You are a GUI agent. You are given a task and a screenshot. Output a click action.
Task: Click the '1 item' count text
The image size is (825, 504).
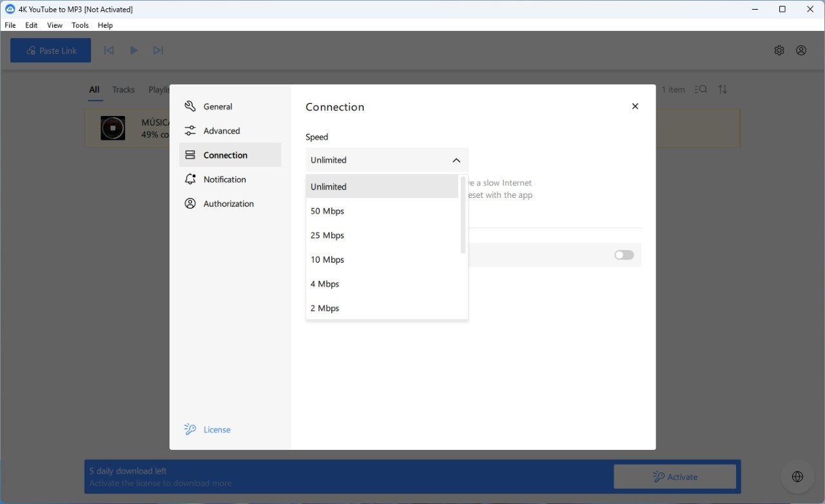(673, 90)
